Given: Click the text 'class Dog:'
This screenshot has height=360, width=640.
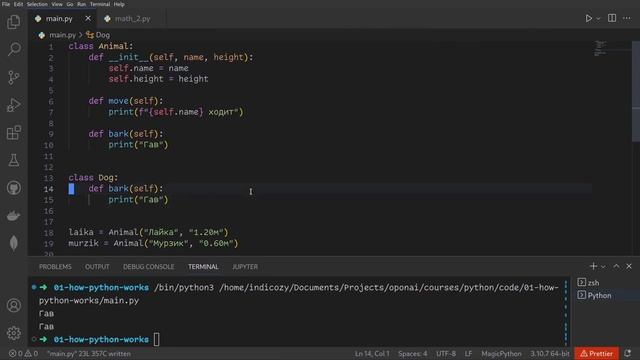Looking at the screenshot, I should click(93, 178).
